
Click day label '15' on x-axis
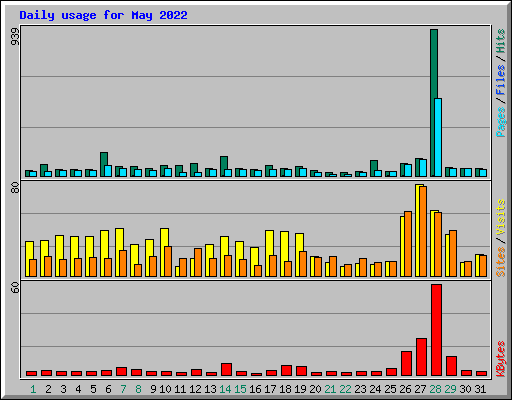[240, 389]
